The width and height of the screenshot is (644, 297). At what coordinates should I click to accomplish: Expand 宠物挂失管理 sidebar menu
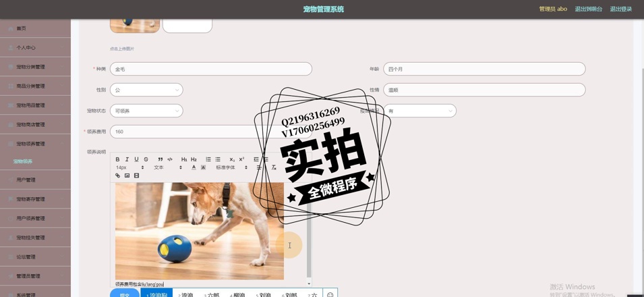point(35,238)
